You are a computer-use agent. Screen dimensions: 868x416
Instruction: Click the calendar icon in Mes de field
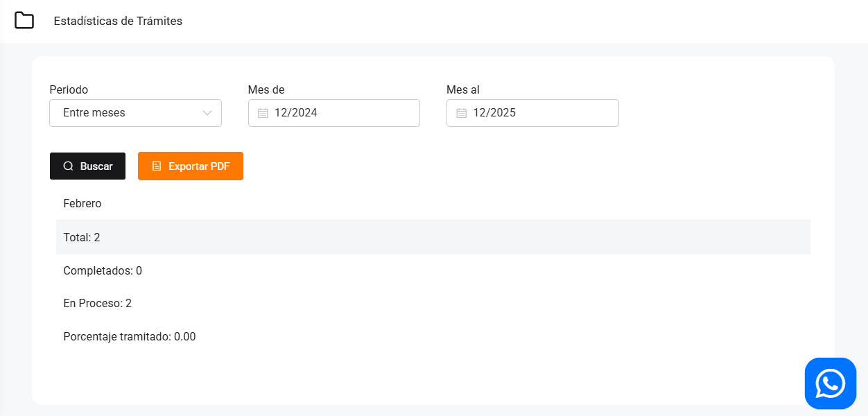(263, 113)
